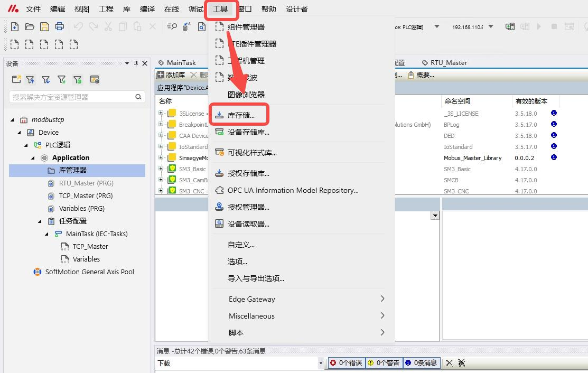The height and width of the screenshot is (373, 588).
Task: Click the New file toolbar icon
Action: pos(15,26)
